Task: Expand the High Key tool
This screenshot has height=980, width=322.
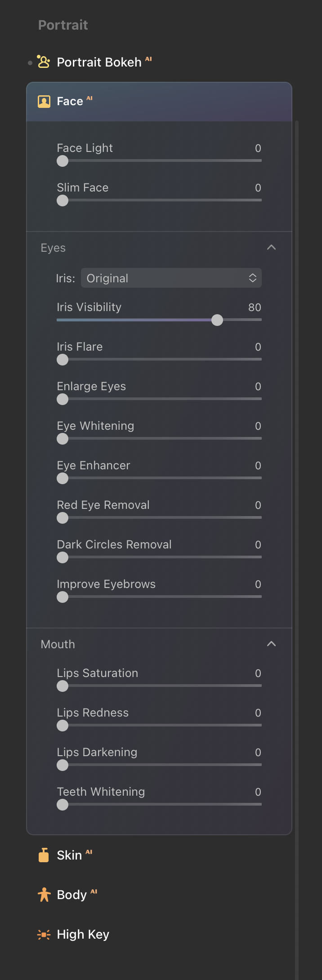Action: click(83, 934)
